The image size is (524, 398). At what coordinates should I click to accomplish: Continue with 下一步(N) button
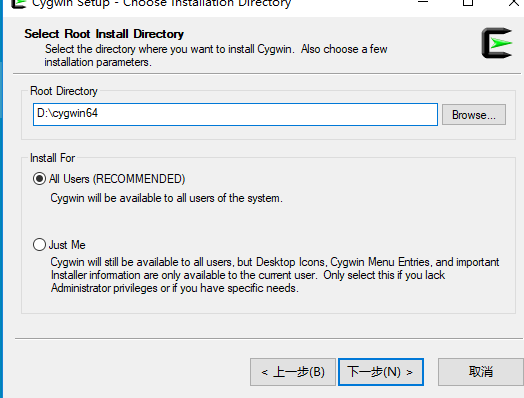pos(381,372)
